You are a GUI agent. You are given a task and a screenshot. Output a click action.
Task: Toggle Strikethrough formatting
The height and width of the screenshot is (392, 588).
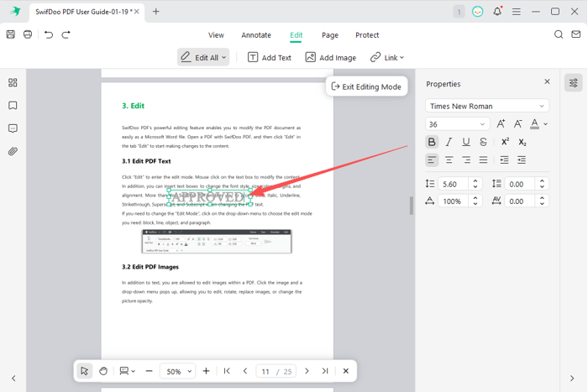tap(483, 142)
